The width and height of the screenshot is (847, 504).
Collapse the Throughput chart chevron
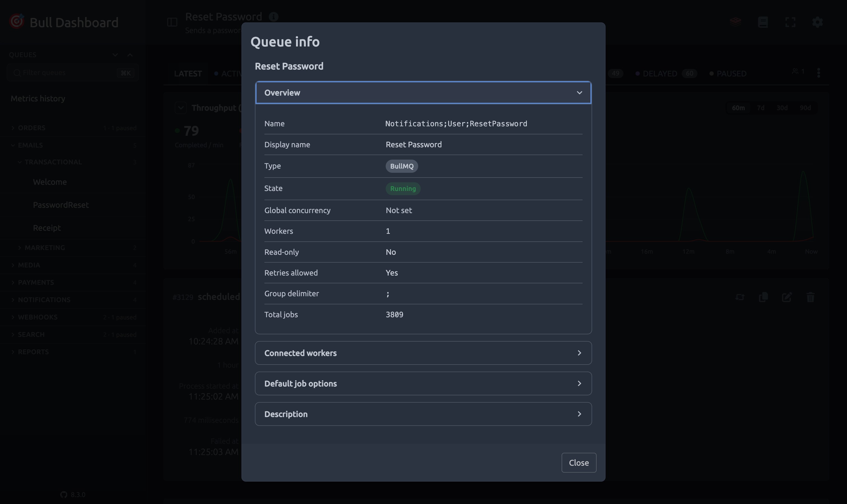click(181, 108)
